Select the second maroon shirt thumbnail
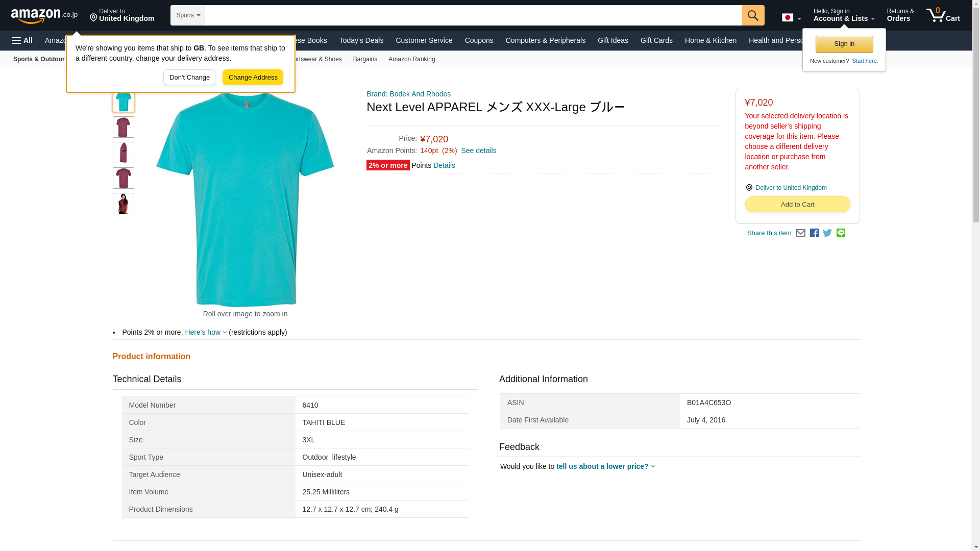Screen dimensions: 980x551 coord(123,153)
